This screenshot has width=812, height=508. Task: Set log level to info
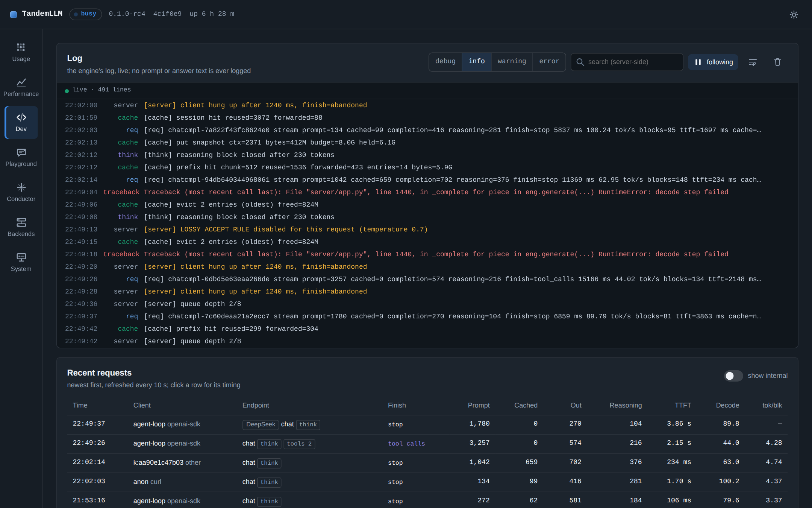[476, 61]
